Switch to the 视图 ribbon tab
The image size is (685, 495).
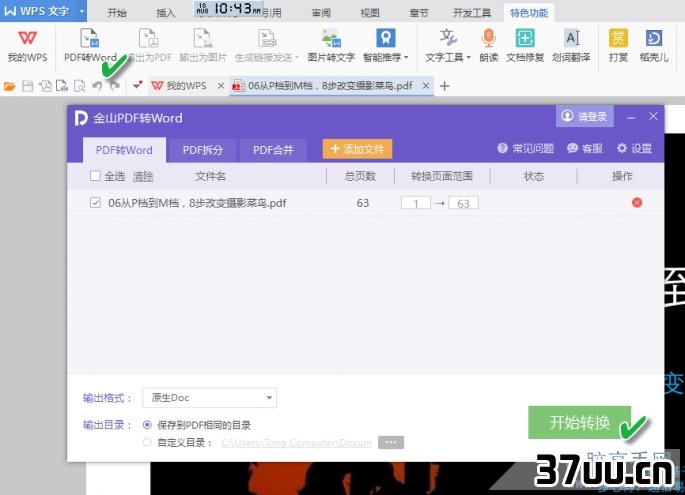(370, 13)
